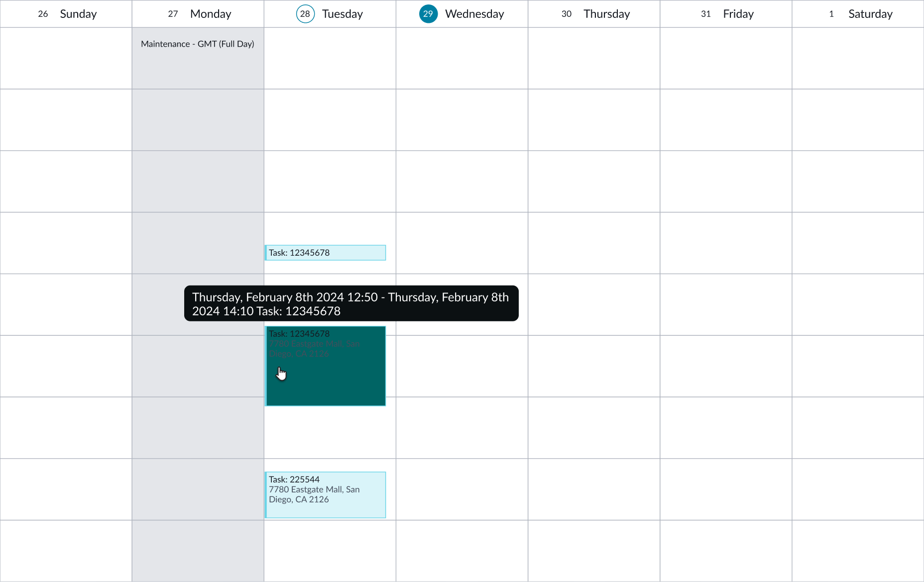
Task: Click date number 30 beside Thursday
Action: click(566, 14)
